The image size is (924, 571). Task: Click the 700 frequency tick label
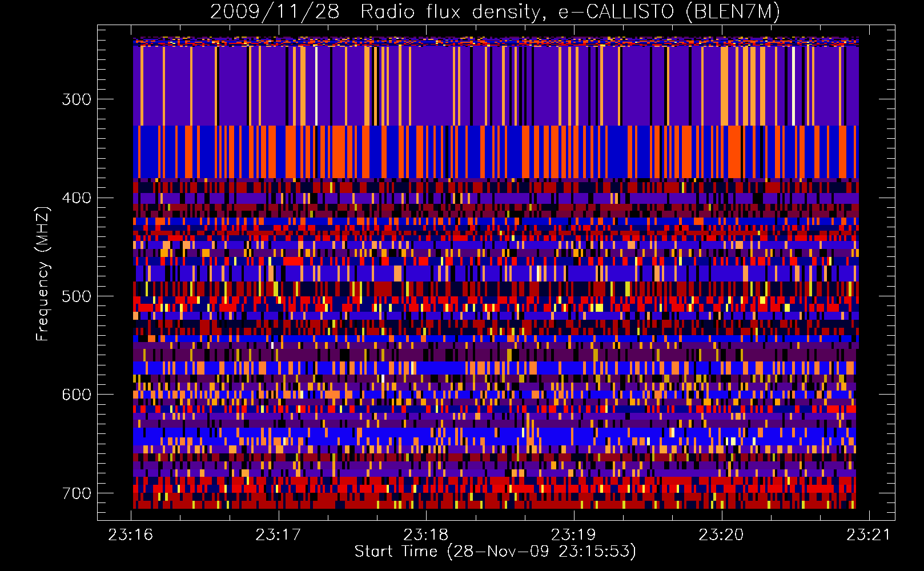(77, 493)
